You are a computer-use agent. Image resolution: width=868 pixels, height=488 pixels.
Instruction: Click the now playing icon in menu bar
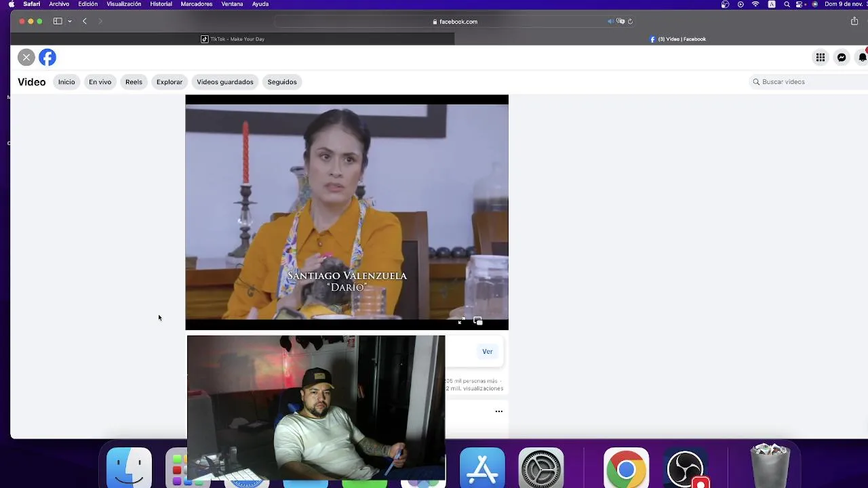coord(741,4)
